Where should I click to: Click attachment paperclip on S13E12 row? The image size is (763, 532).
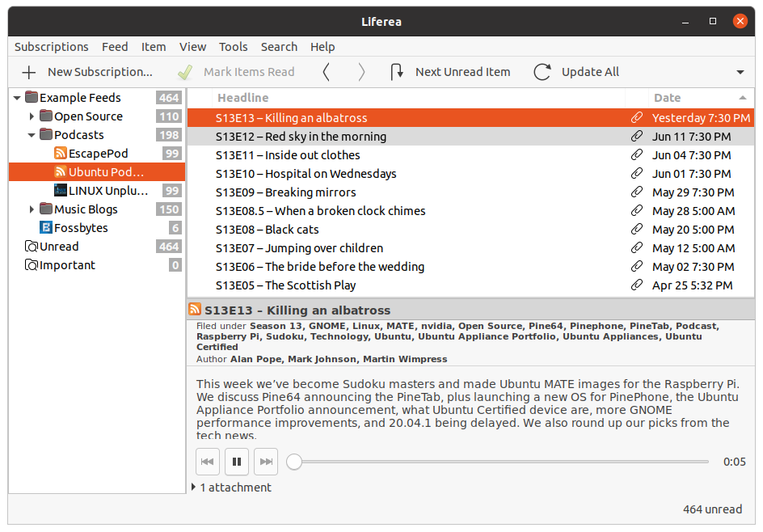pyautogui.click(x=636, y=137)
